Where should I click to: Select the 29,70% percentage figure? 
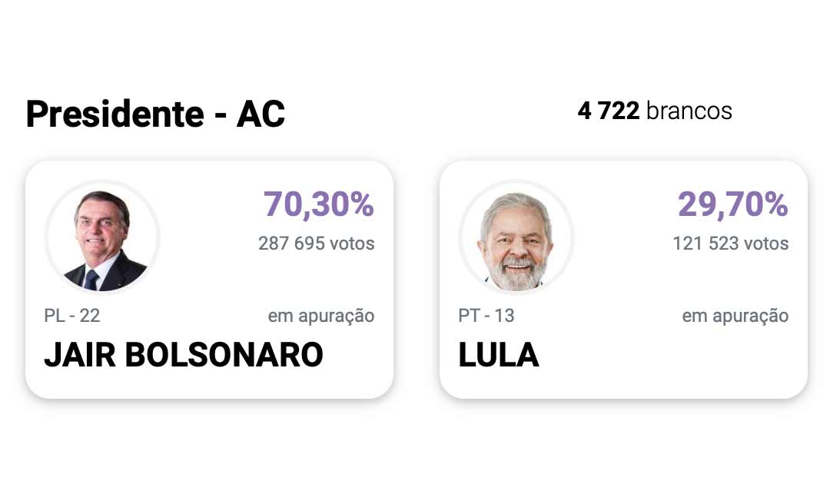tap(733, 205)
